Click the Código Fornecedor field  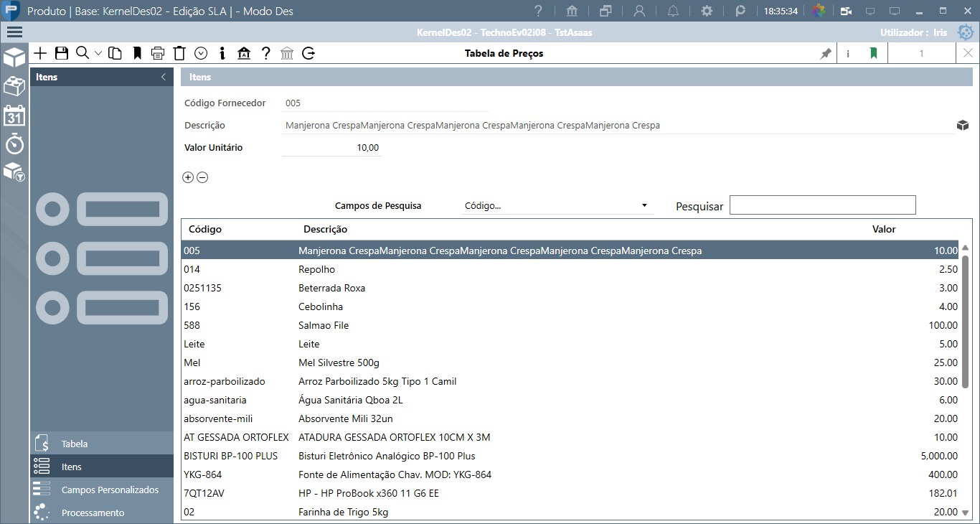coord(386,103)
